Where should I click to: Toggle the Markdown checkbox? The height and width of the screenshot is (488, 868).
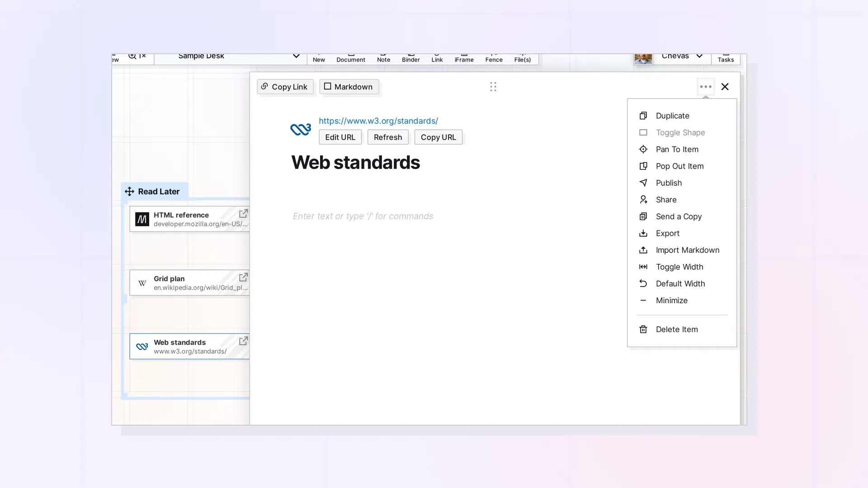(x=327, y=86)
